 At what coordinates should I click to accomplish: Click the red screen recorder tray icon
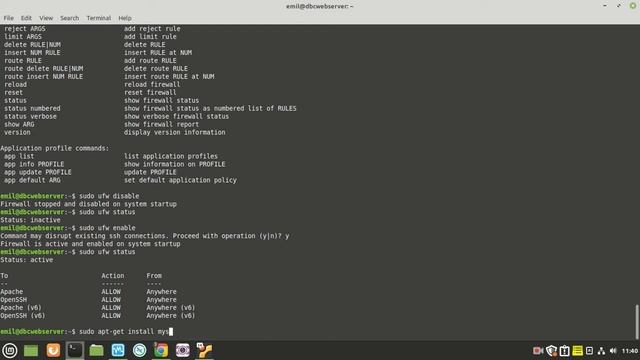click(538, 351)
